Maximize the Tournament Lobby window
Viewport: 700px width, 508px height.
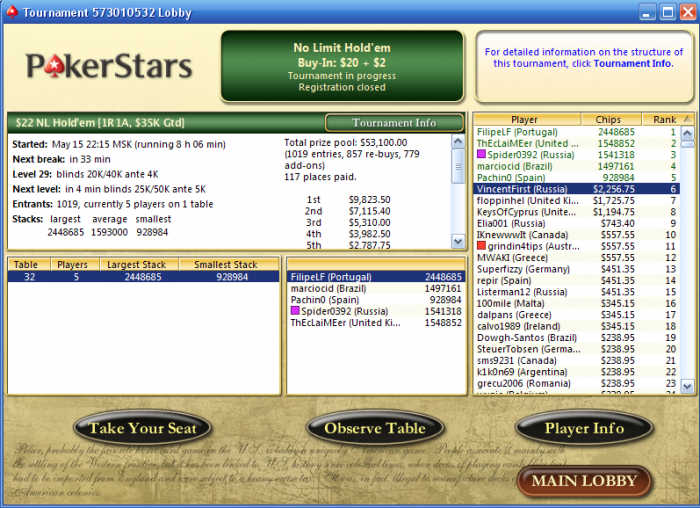click(x=668, y=12)
